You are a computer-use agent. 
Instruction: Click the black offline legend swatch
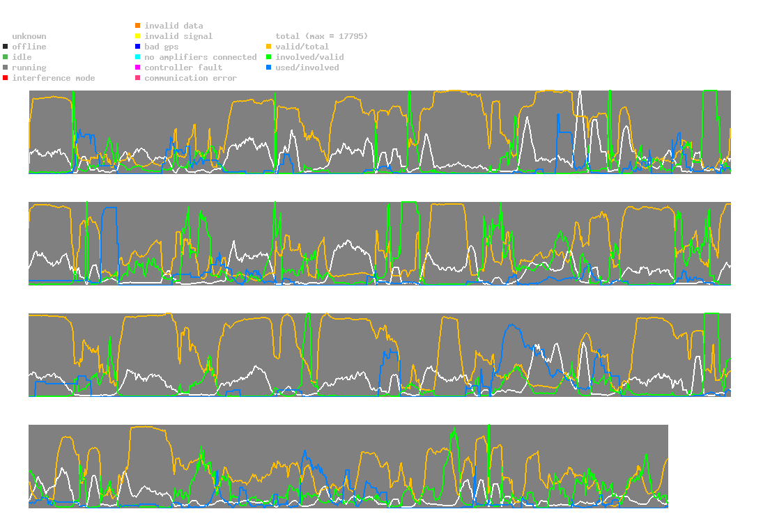[6, 47]
